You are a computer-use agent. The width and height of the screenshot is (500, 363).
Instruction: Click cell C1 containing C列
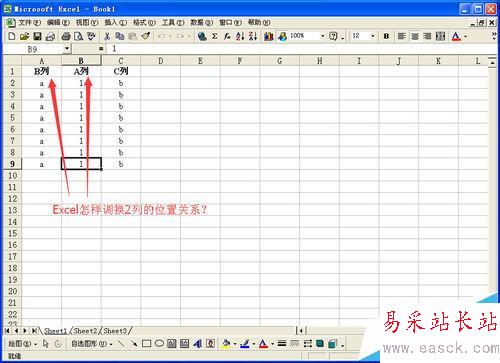coord(121,71)
